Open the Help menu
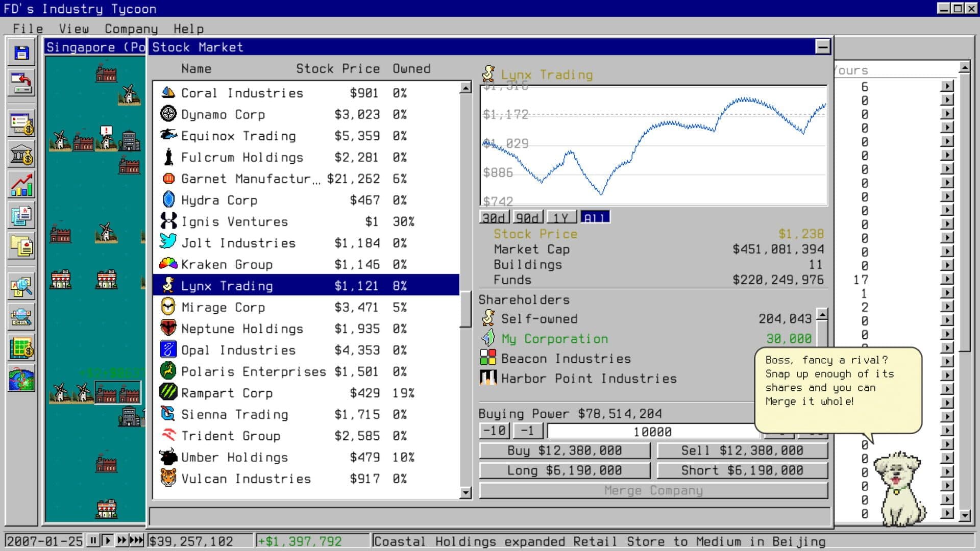 [188, 29]
